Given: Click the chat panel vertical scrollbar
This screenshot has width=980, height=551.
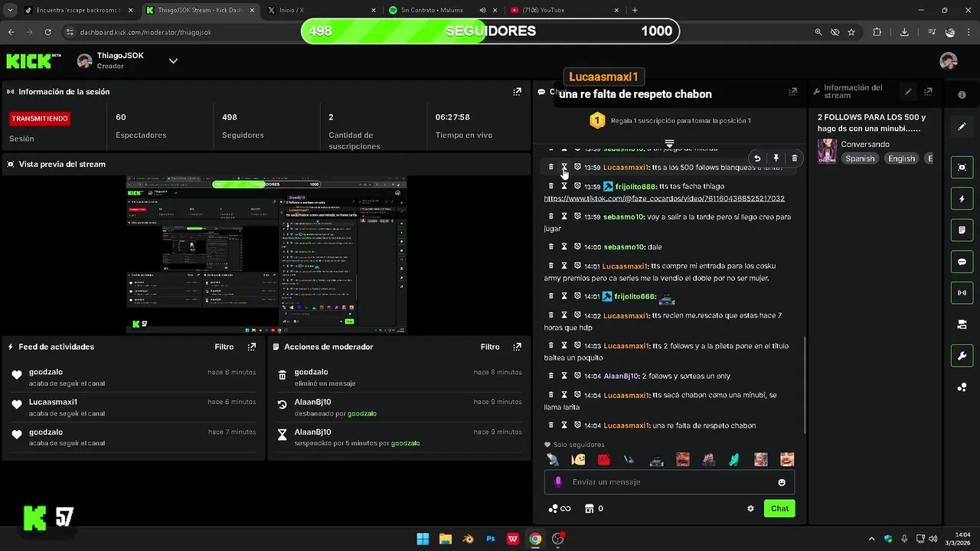Looking at the screenshot, I should coord(804,385).
